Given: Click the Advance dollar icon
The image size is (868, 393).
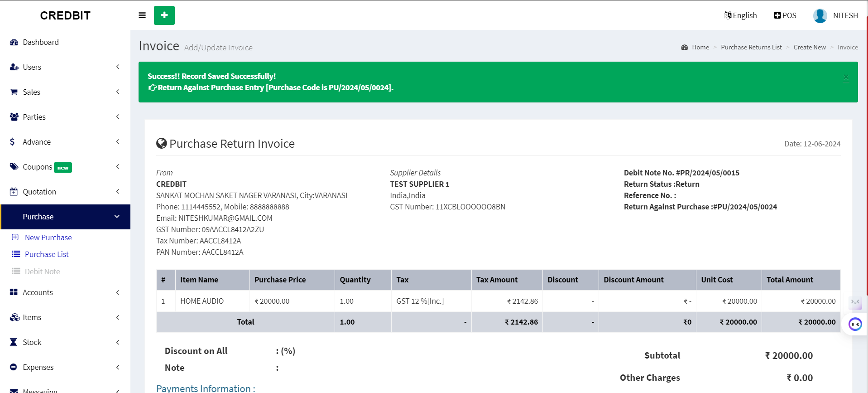Looking at the screenshot, I should click(12, 142).
